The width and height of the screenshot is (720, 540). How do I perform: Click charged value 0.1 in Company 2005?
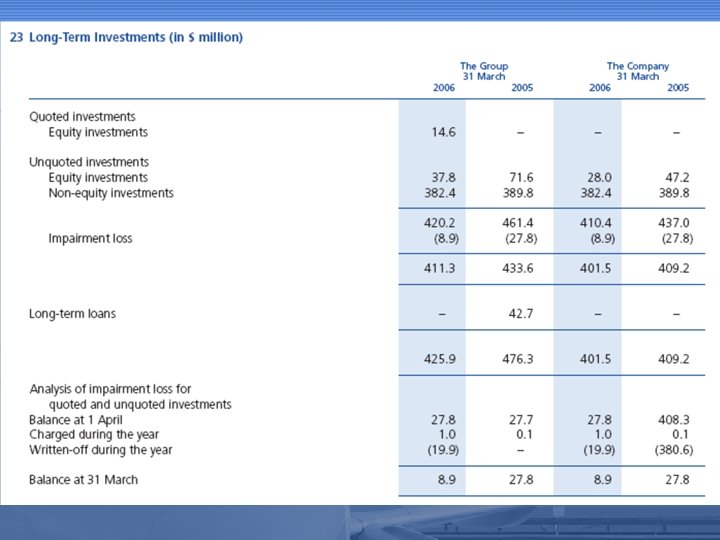tap(681, 434)
